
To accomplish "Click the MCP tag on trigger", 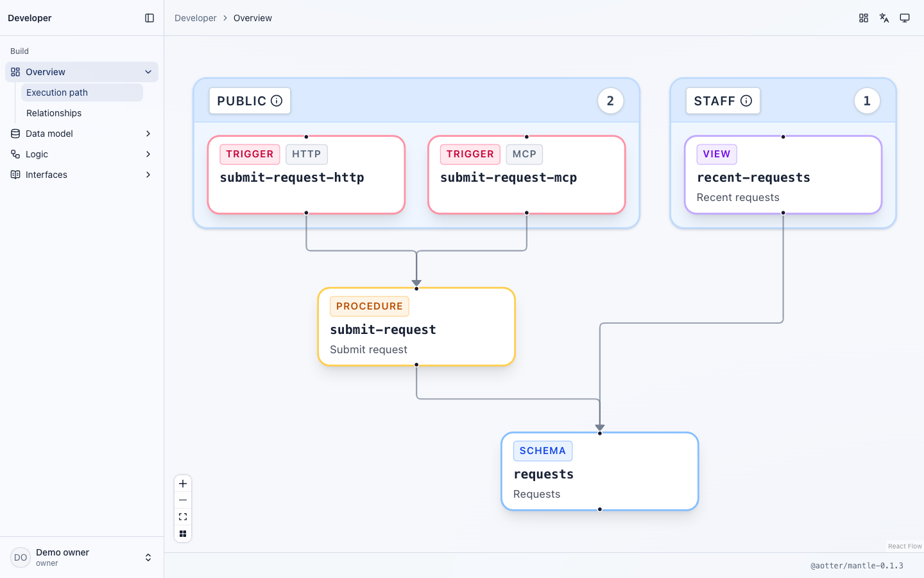I will pyautogui.click(x=524, y=154).
